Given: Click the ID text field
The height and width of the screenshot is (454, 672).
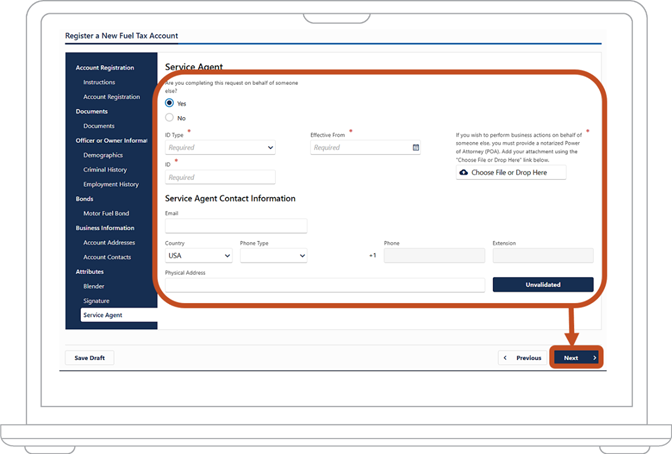Looking at the screenshot, I should 220,177.
